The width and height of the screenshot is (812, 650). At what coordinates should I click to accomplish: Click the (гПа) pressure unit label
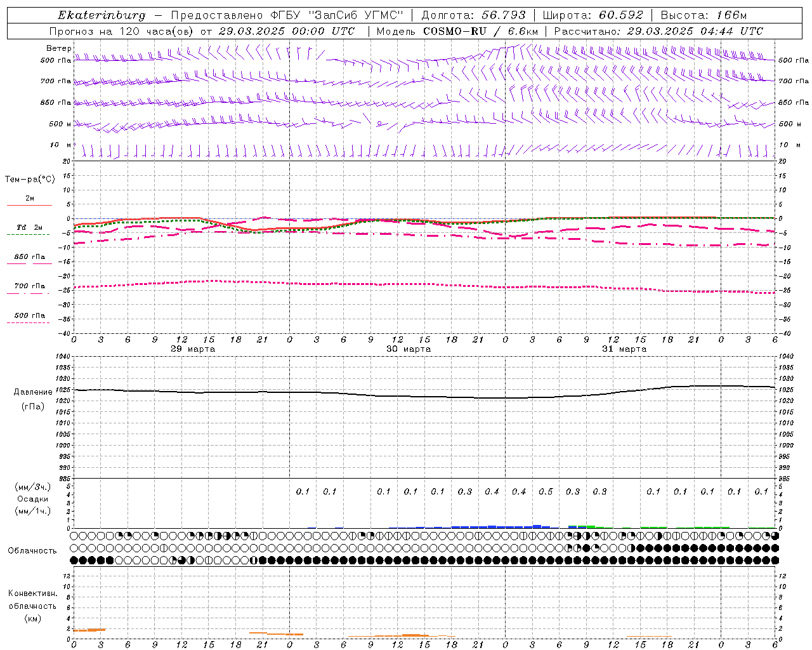click(x=33, y=407)
